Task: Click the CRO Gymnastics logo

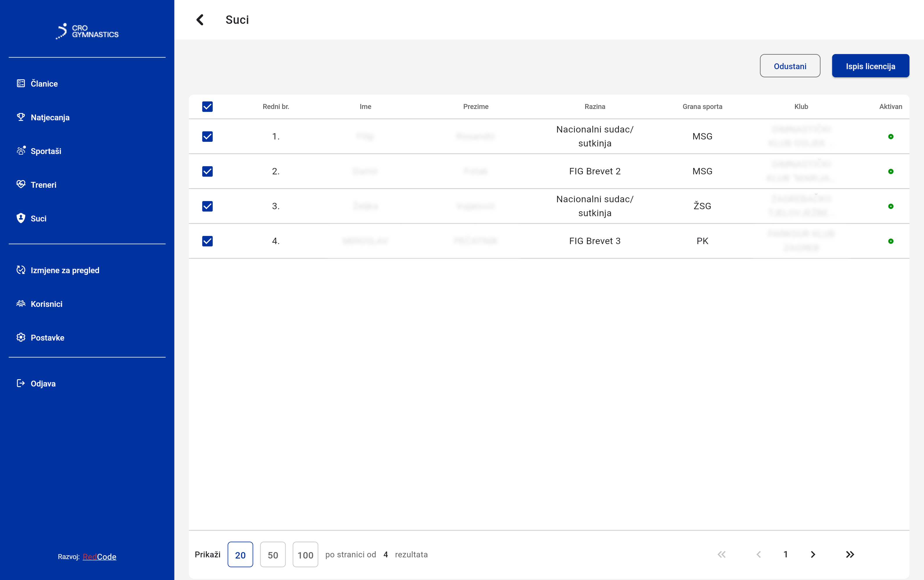Action: click(x=87, y=31)
